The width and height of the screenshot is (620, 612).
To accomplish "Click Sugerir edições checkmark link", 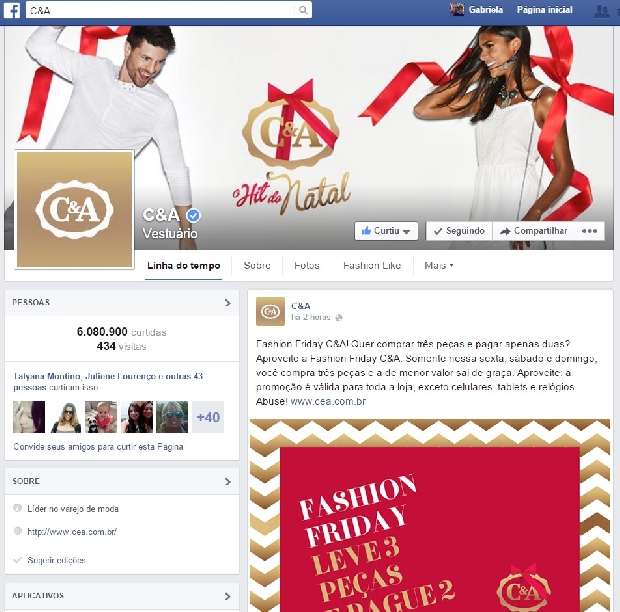I will pos(49,560).
